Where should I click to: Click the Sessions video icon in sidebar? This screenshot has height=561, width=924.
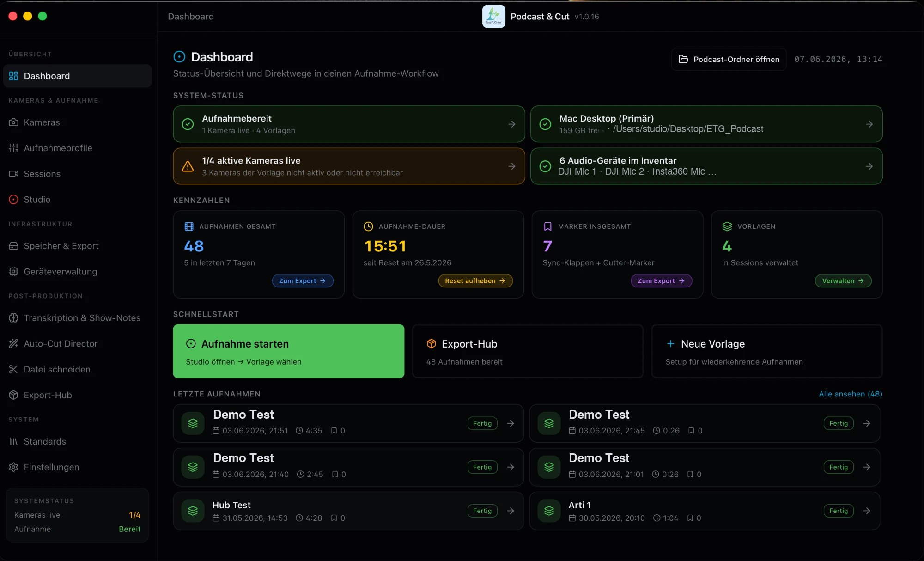(x=13, y=174)
